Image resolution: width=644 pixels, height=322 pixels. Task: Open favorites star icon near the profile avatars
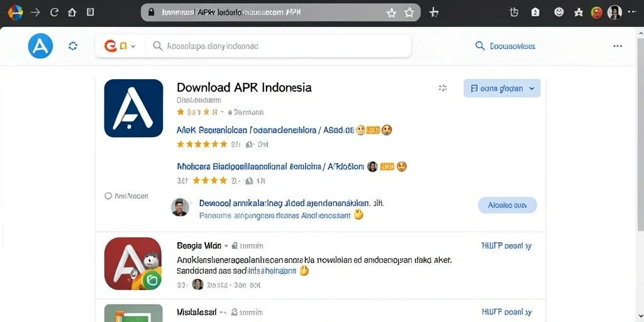point(579,13)
